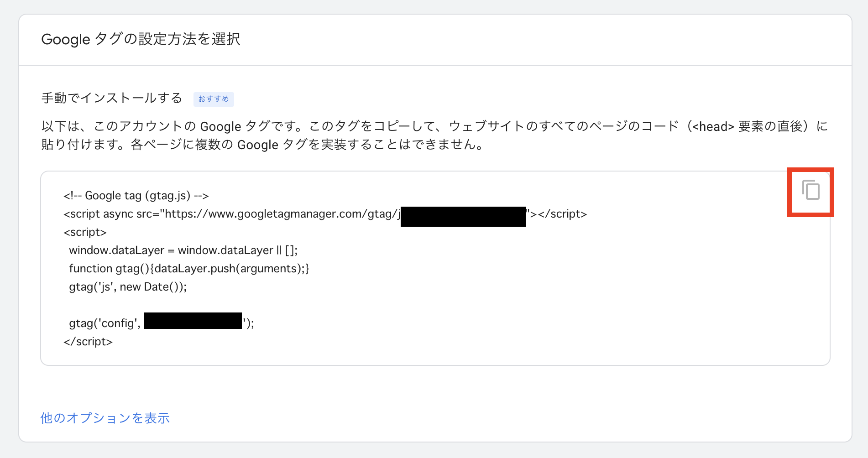The image size is (868, 458).
Task: Click the Google tag (gtag.js) comment line
Action: 136,196
